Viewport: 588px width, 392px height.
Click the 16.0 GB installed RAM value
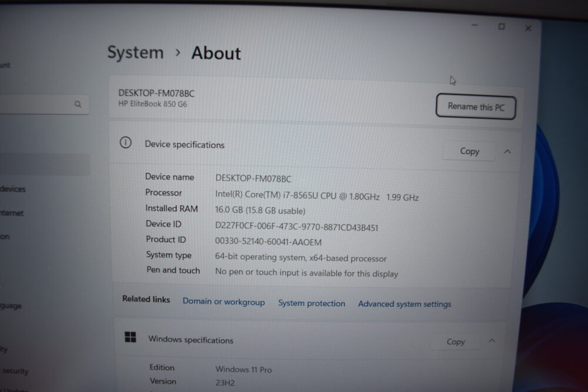260,210
